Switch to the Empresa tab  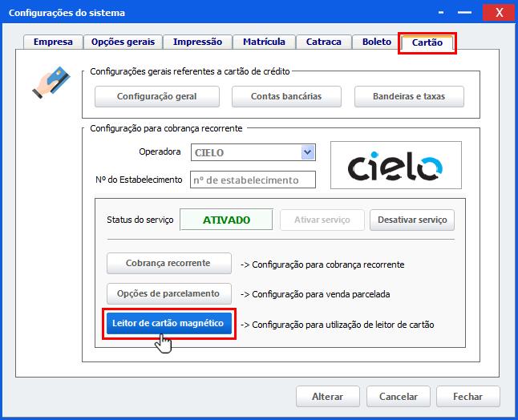coord(53,42)
